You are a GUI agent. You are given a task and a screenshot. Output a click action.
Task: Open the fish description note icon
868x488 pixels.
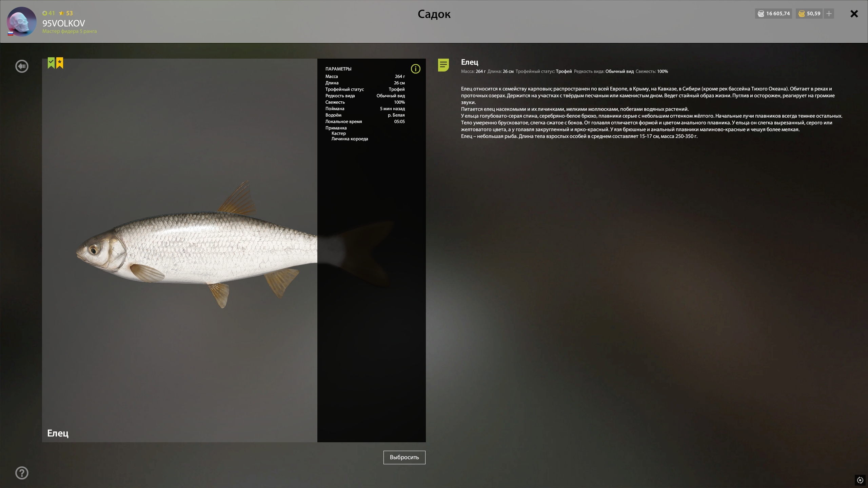(x=443, y=65)
